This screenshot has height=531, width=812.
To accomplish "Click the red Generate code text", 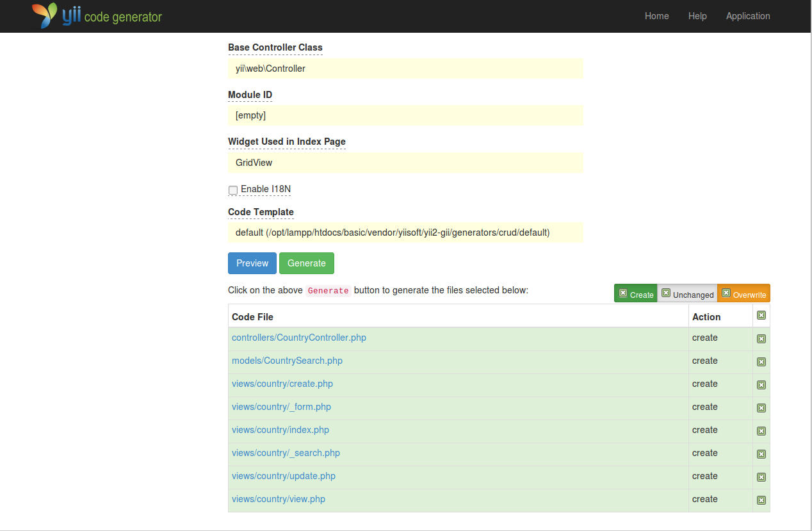I will point(329,291).
